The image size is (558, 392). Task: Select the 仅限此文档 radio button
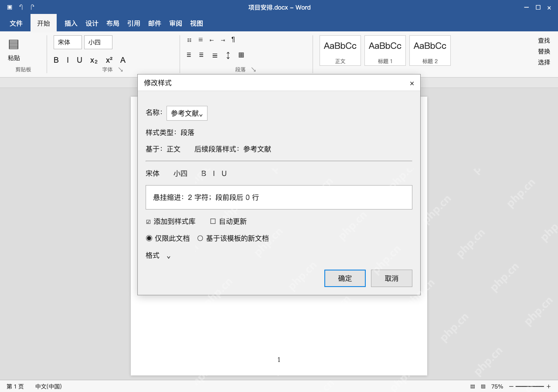[x=149, y=238]
